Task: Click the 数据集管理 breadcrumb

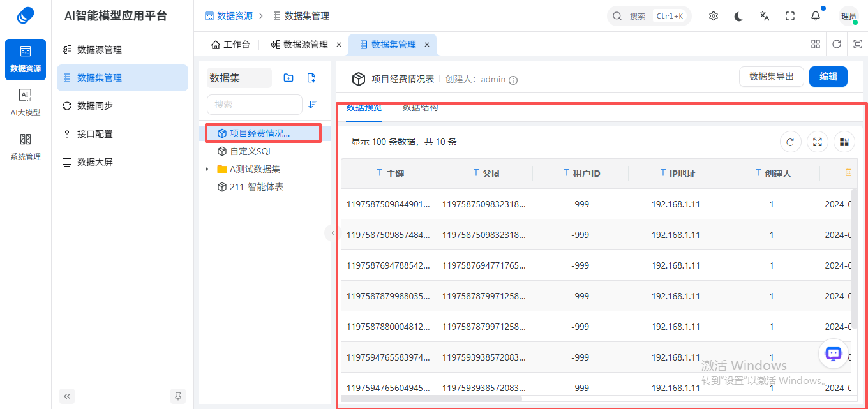Action: (301, 16)
